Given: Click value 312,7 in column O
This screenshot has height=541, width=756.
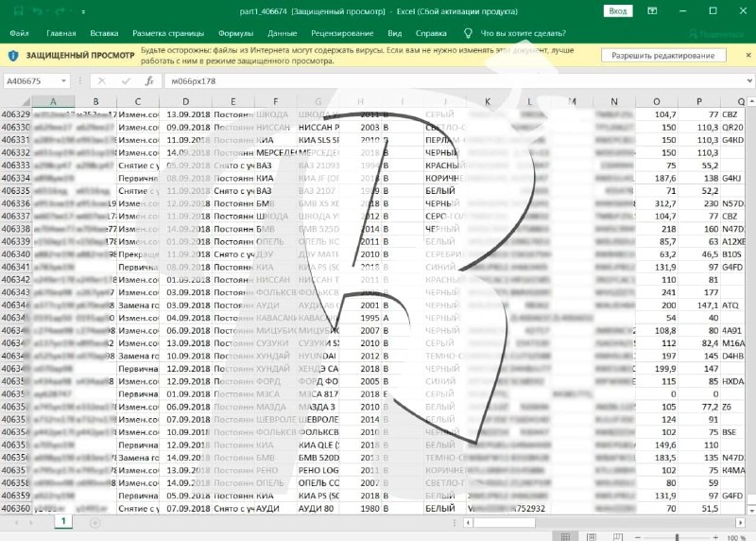Looking at the screenshot, I should [x=657, y=203].
